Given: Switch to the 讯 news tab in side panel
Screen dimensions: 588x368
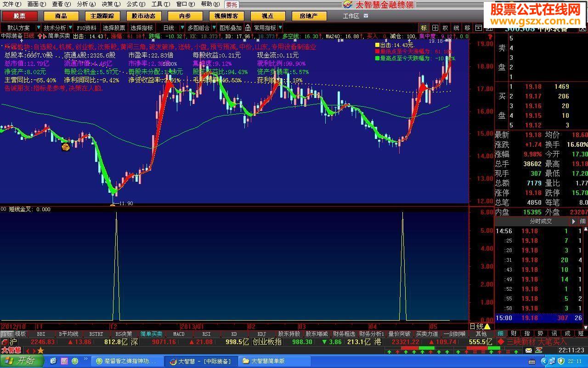Looking at the screenshot, I should point(554,333).
